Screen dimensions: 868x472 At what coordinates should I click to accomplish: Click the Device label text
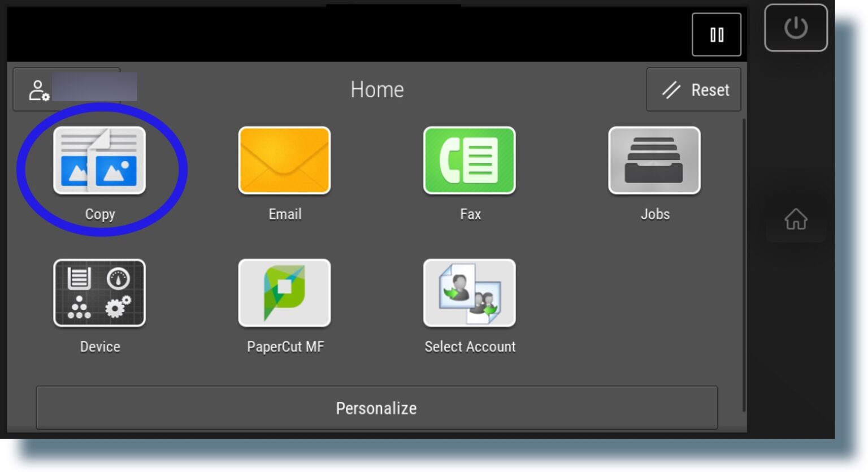[x=100, y=347]
